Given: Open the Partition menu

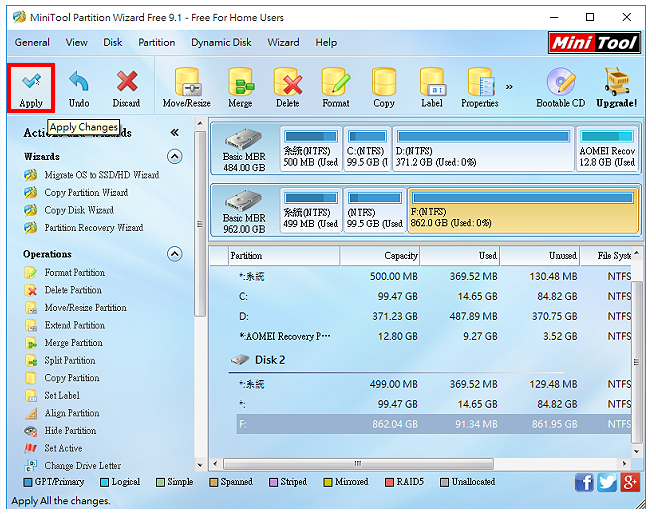Looking at the screenshot, I should pyautogui.click(x=156, y=42).
